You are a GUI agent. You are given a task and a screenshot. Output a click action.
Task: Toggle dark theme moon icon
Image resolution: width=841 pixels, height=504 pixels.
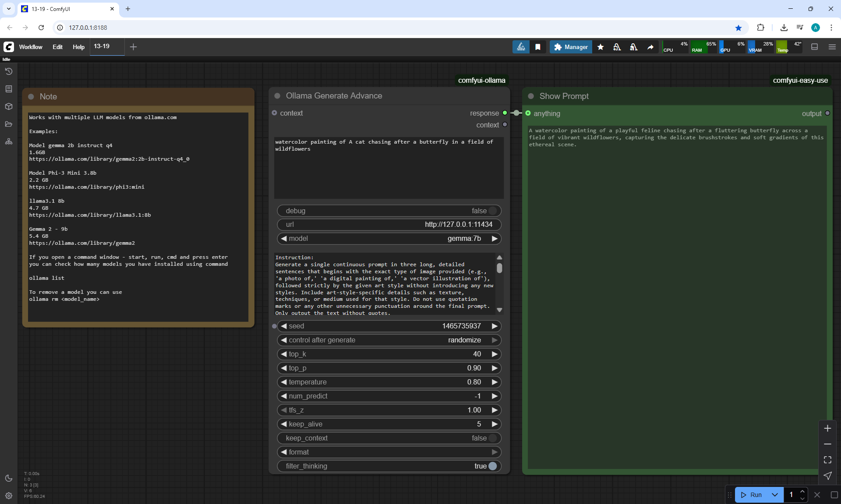[x=9, y=478]
